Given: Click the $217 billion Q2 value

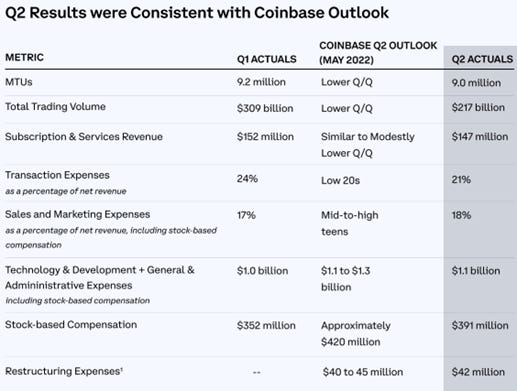Looking at the screenshot, I should point(478,107).
